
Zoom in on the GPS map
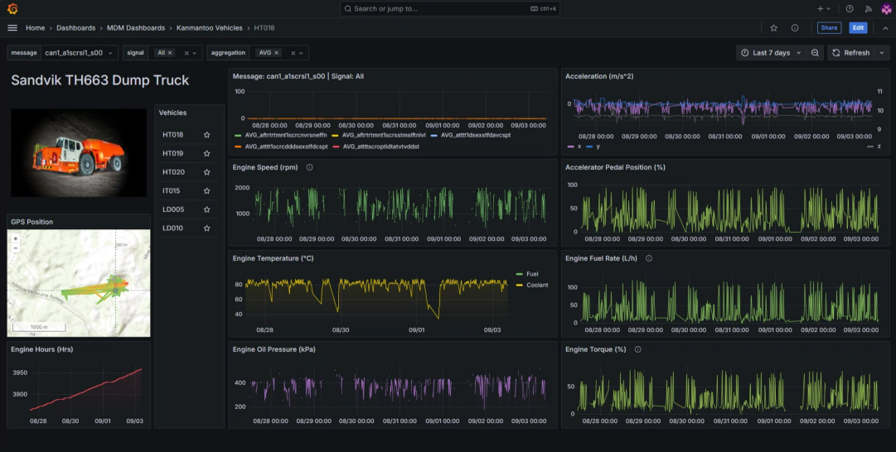pyautogui.click(x=15, y=240)
